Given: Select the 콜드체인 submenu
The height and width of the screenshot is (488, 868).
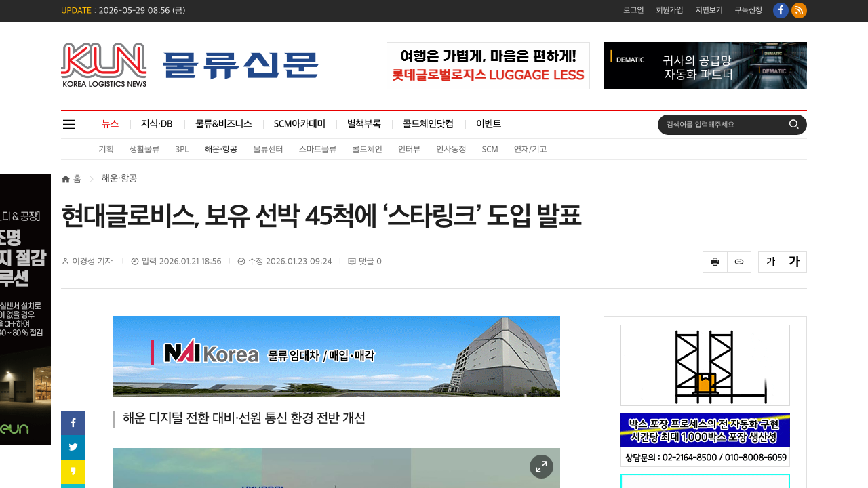Looking at the screenshot, I should pos(367,149).
